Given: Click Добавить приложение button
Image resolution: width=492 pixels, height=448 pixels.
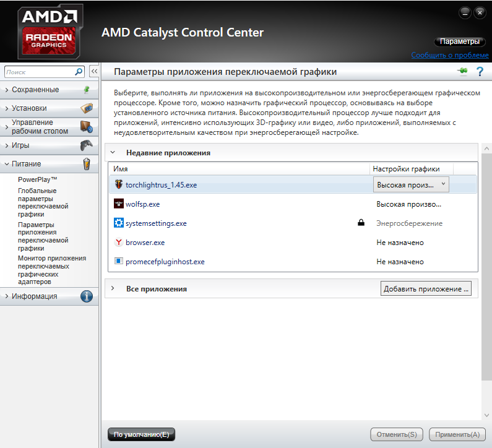Looking at the screenshot, I should point(426,288).
